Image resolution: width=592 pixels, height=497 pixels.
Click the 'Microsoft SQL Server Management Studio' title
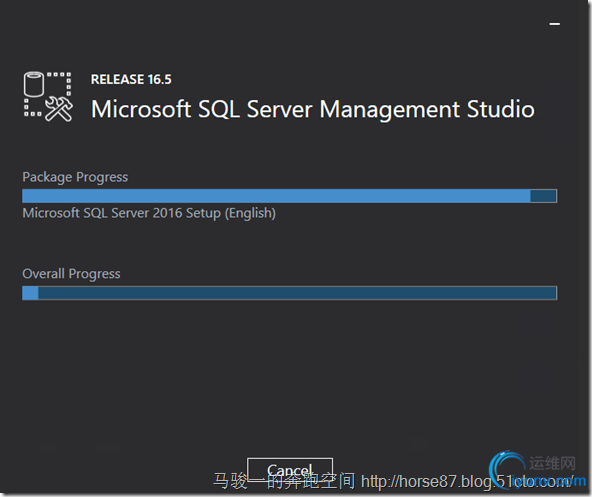click(313, 110)
